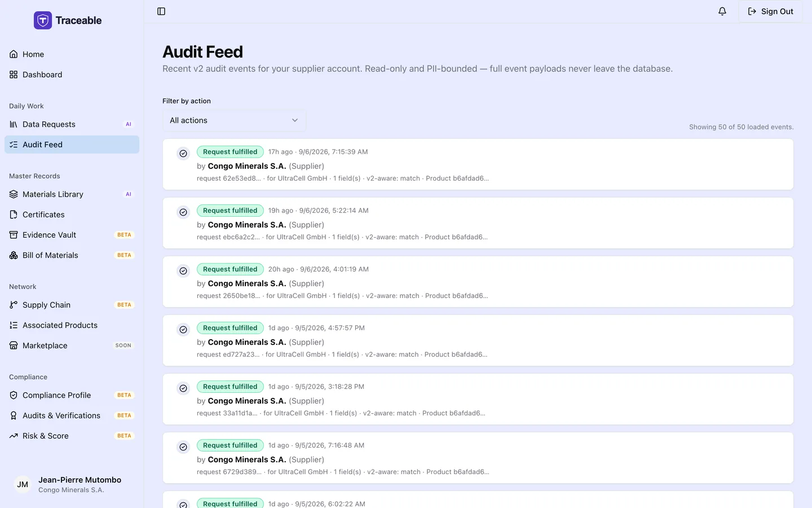The height and width of the screenshot is (508, 812).
Task: Select Audit Feed in sidebar
Action: click(72, 144)
